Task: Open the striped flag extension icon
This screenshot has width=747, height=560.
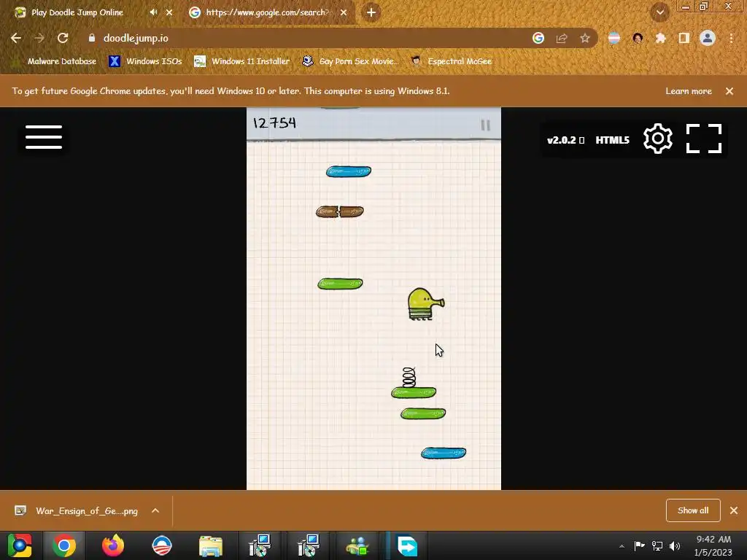Action: [614, 38]
